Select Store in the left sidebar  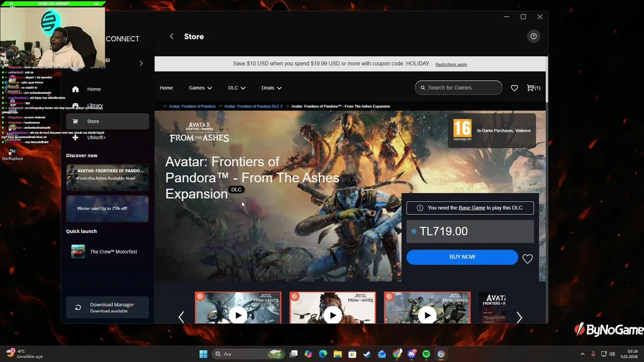pyautogui.click(x=107, y=121)
